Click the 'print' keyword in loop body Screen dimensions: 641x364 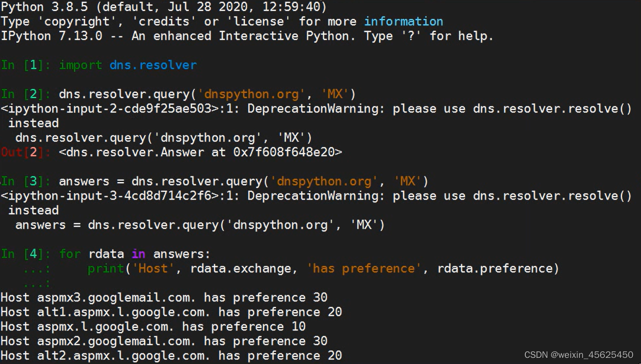[x=106, y=269]
